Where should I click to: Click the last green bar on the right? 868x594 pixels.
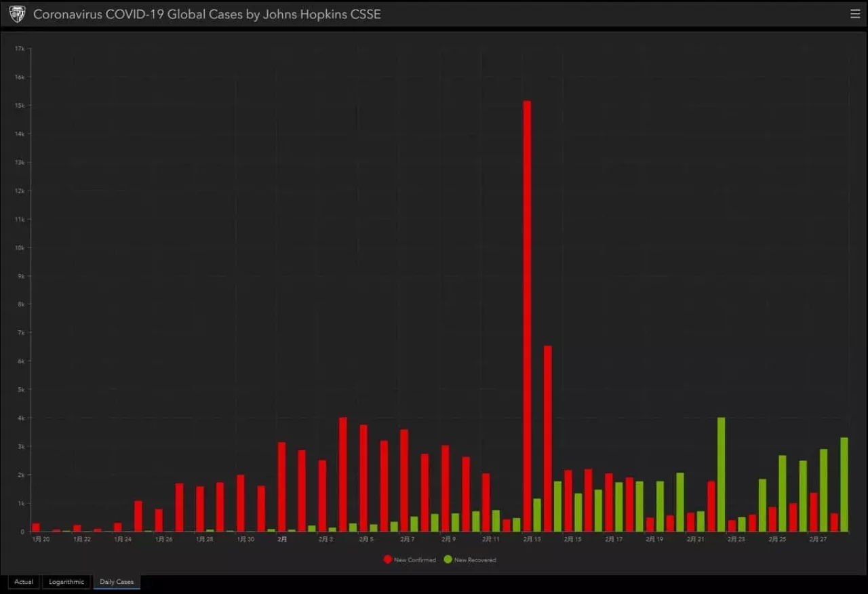click(844, 484)
